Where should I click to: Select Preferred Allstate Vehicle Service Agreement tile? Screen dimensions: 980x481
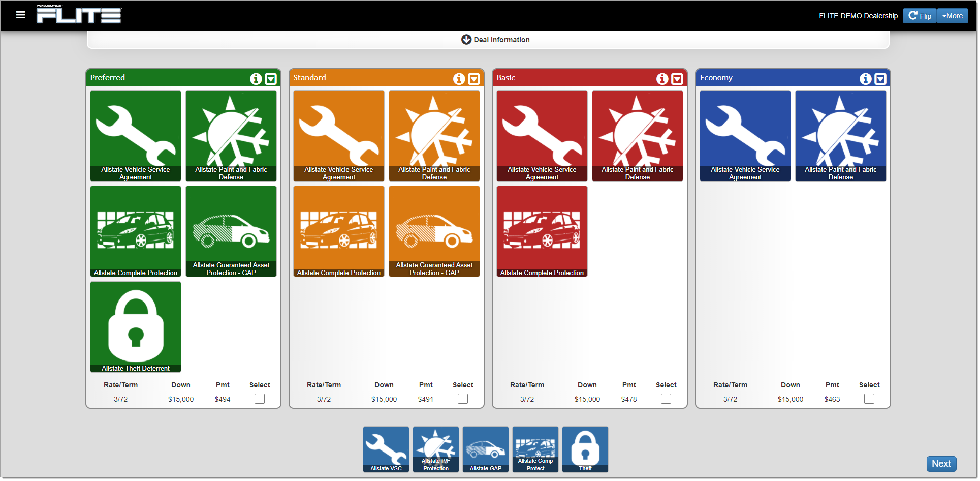(x=136, y=136)
